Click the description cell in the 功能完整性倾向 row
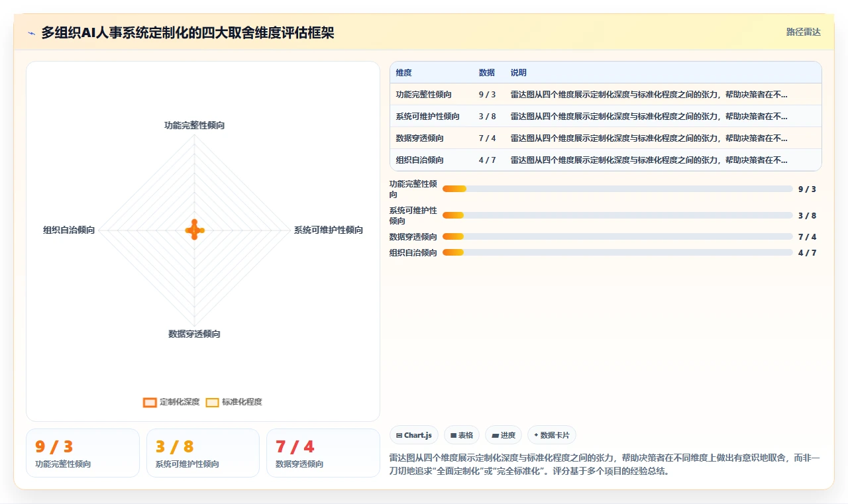The image size is (848, 504). 649,95
